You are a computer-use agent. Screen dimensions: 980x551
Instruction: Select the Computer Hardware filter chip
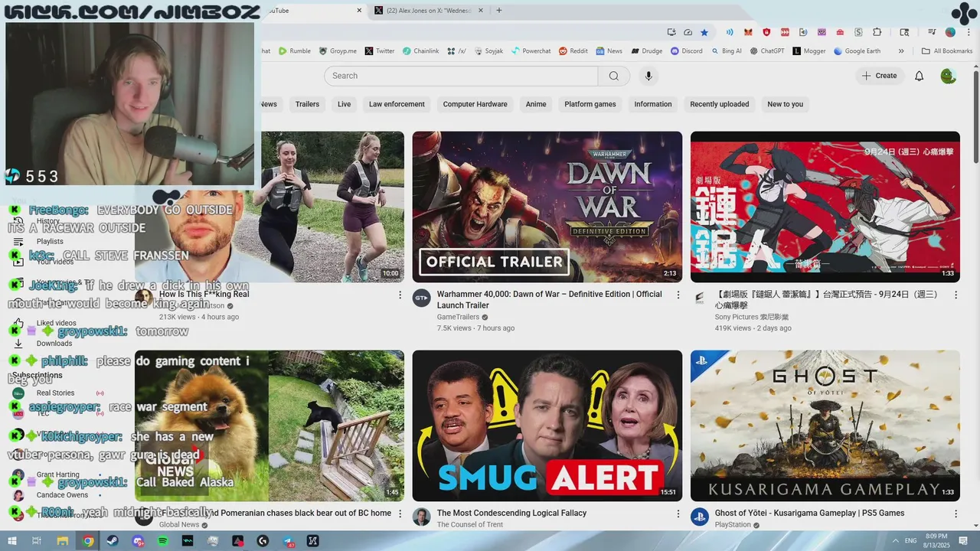[x=475, y=104]
